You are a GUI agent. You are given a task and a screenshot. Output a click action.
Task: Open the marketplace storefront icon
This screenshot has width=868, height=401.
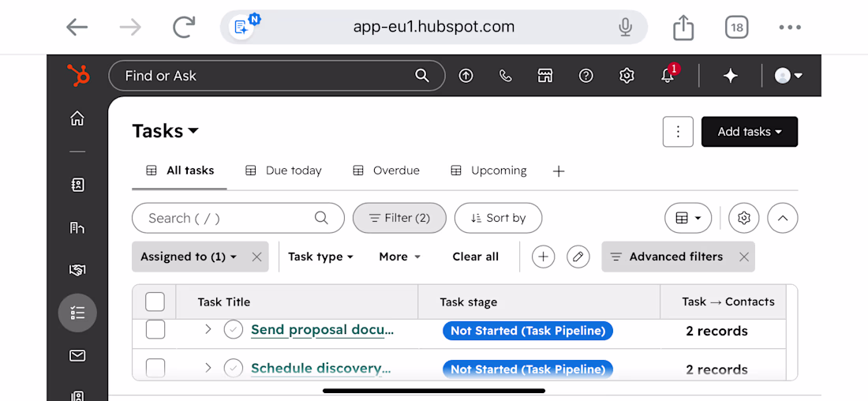coord(546,76)
